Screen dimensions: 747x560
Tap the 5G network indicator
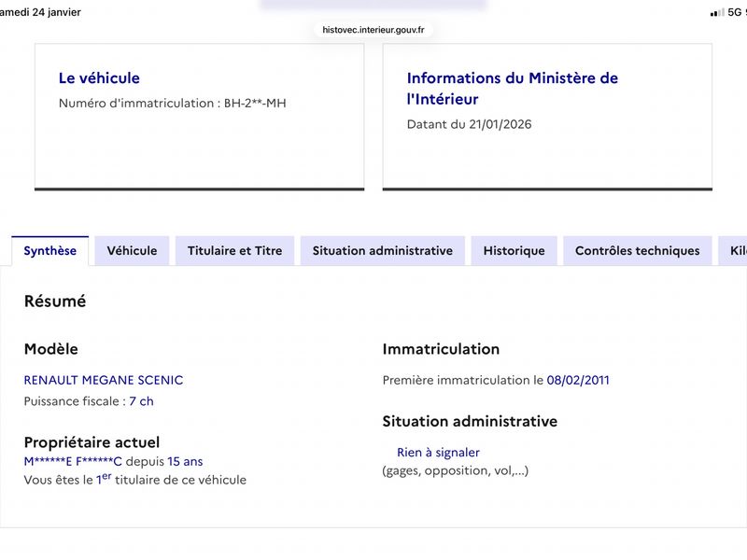(737, 12)
